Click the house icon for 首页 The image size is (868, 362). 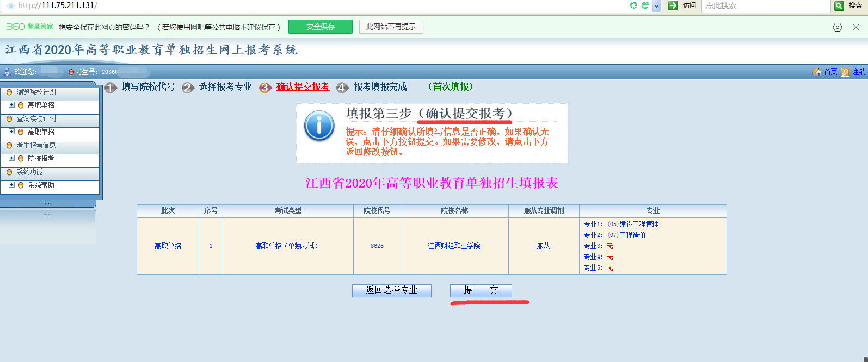click(817, 72)
